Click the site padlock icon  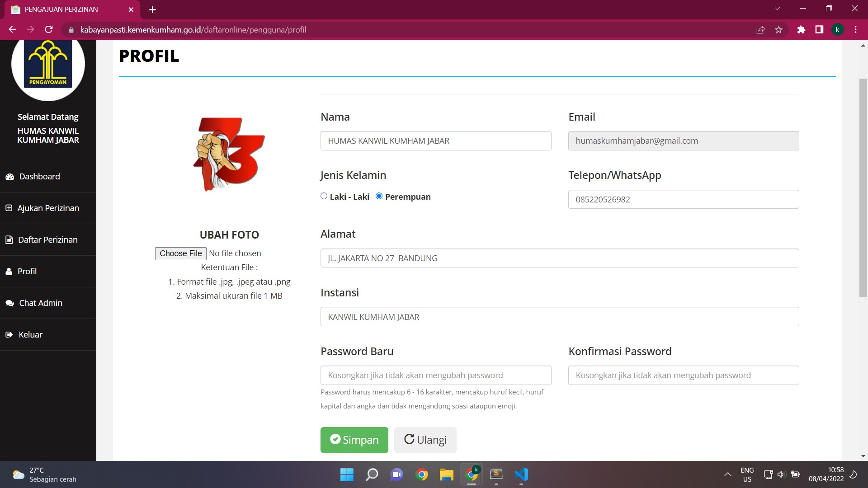pos(71,30)
